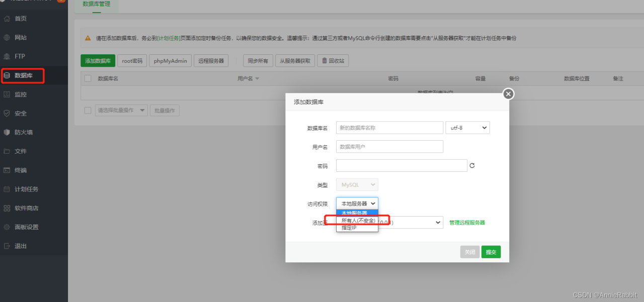Screen dimensions: 644x302
Task: Open the 文件 file manager
Action: [x=21, y=151]
